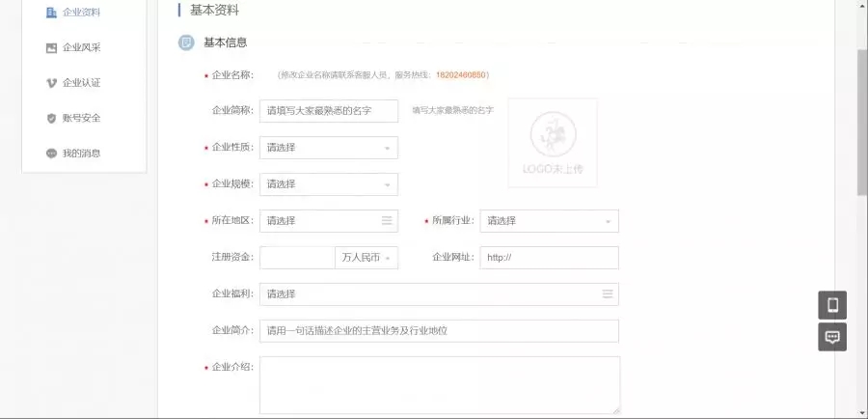
Task: Click the service hotline number 18202480850
Action: (461, 74)
